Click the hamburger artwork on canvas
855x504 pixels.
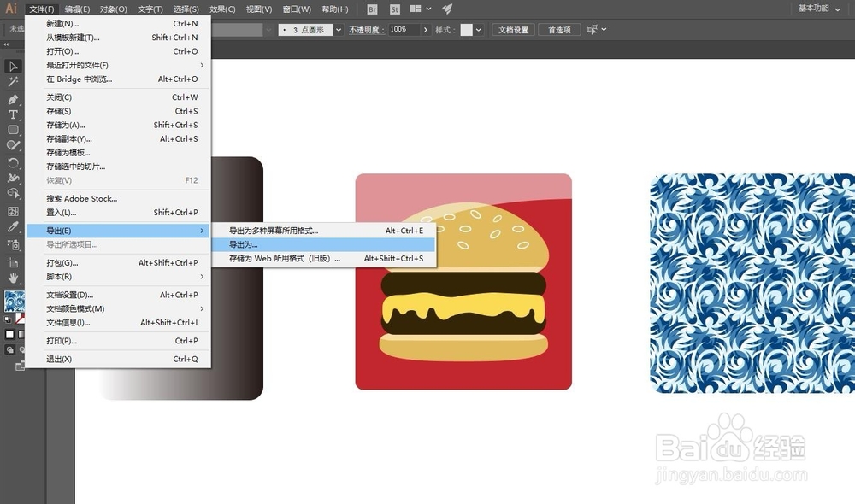tap(463, 282)
